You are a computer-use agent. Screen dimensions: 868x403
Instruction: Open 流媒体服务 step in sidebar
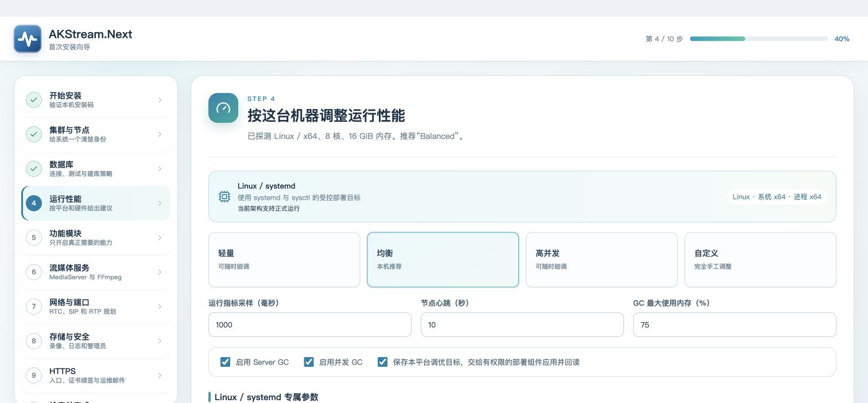click(x=96, y=272)
